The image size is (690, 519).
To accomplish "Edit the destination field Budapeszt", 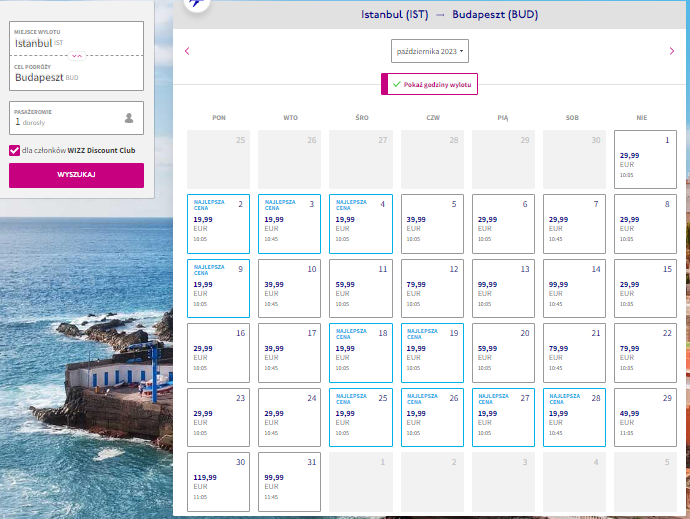I will click(77, 74).
